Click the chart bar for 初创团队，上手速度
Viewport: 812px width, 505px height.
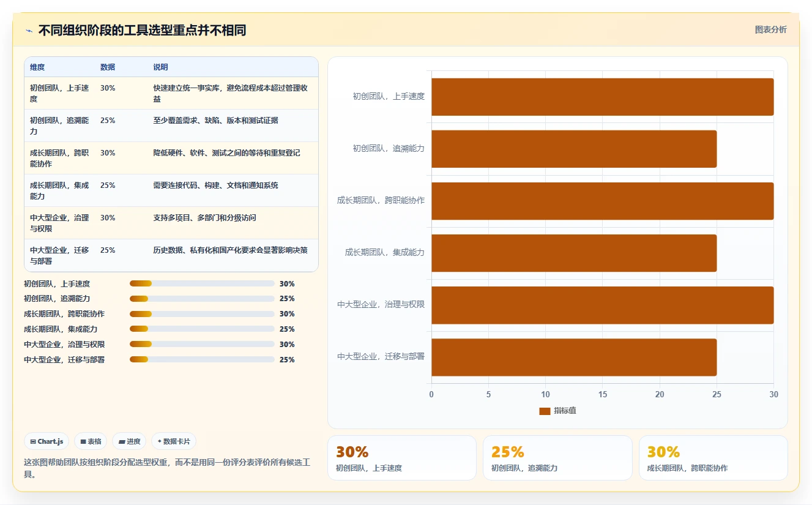603,97
